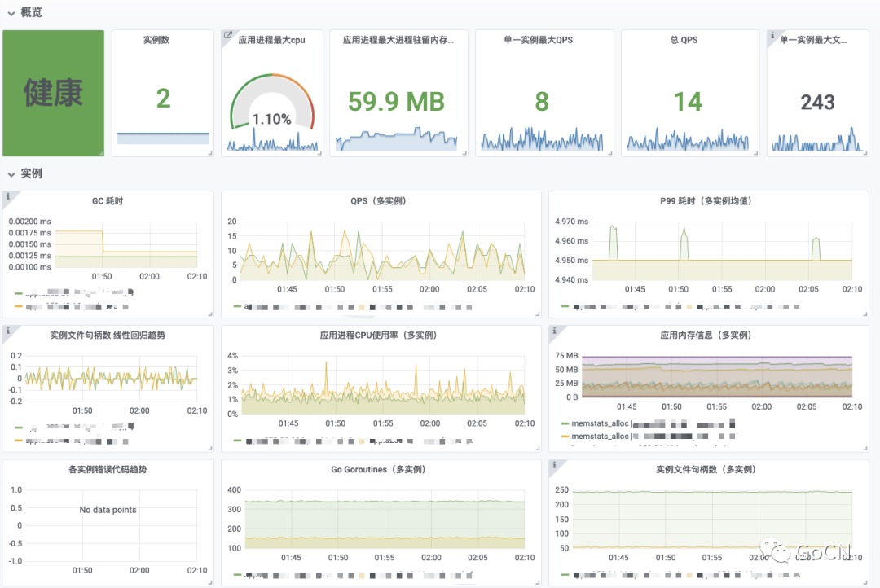Open P99 耗时(多实例均值) panel title menu

tap(706, 201)
